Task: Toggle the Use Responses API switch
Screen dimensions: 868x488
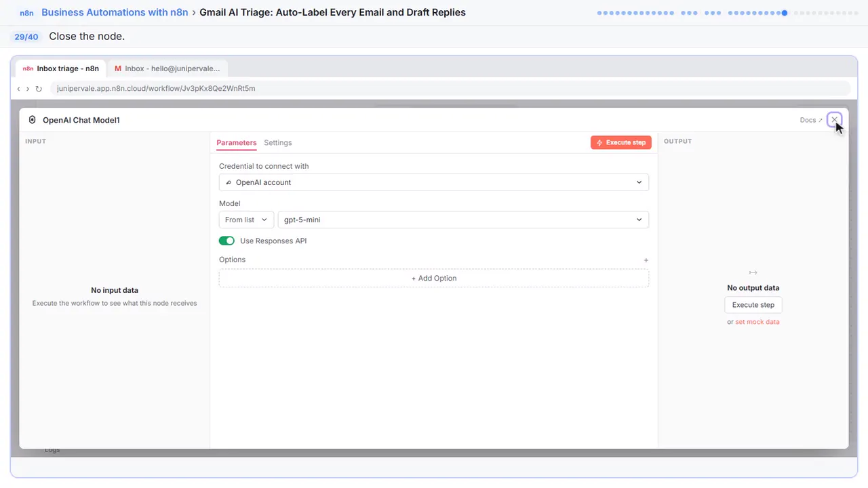Action: pos(226,241)
